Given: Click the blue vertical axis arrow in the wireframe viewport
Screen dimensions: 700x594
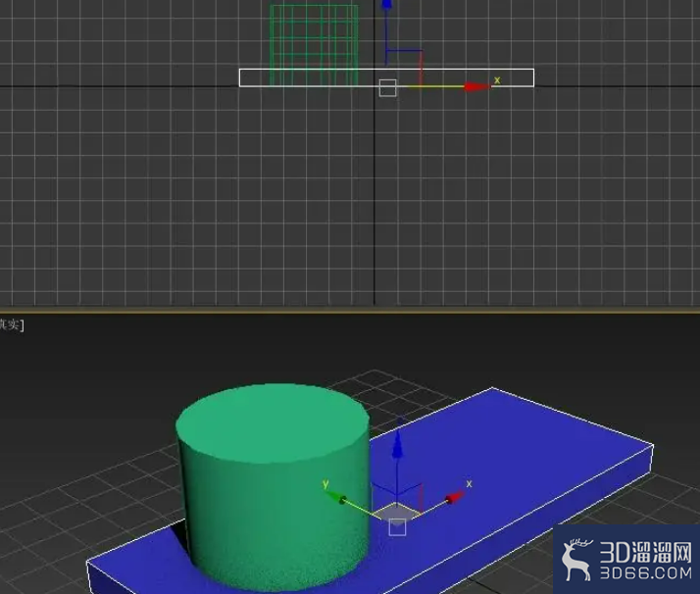Looking at the screenshot, I should click(386, 5).
